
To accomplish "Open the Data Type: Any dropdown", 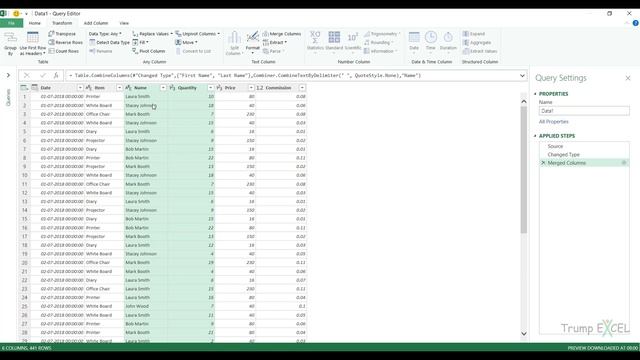I will (105, 33).
